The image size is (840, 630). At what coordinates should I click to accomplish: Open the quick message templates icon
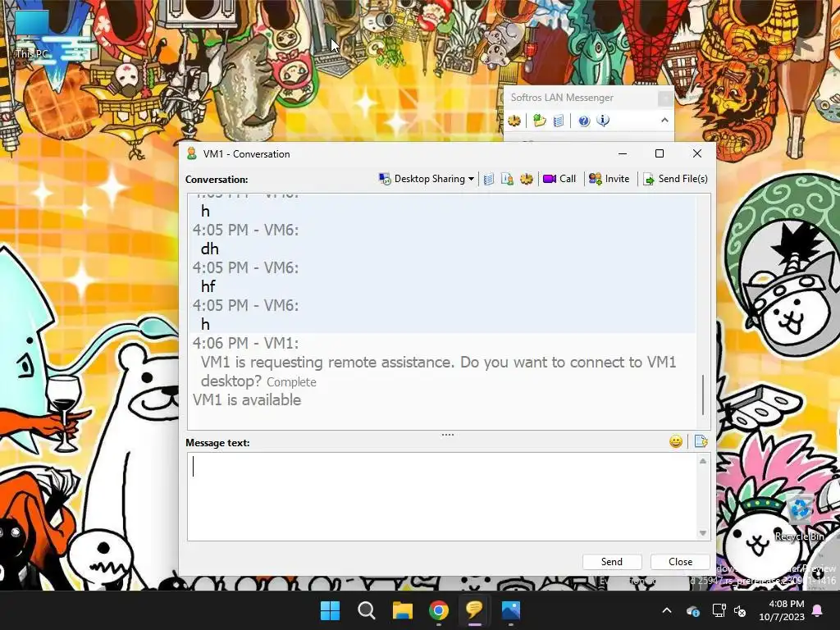coord(701,441)
